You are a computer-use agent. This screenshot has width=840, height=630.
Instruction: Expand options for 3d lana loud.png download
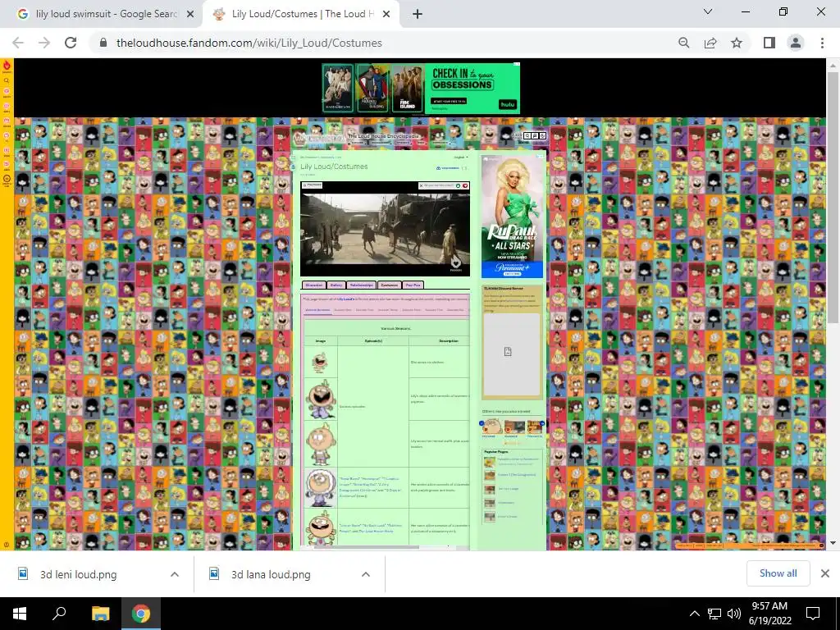tap(365, 574)
